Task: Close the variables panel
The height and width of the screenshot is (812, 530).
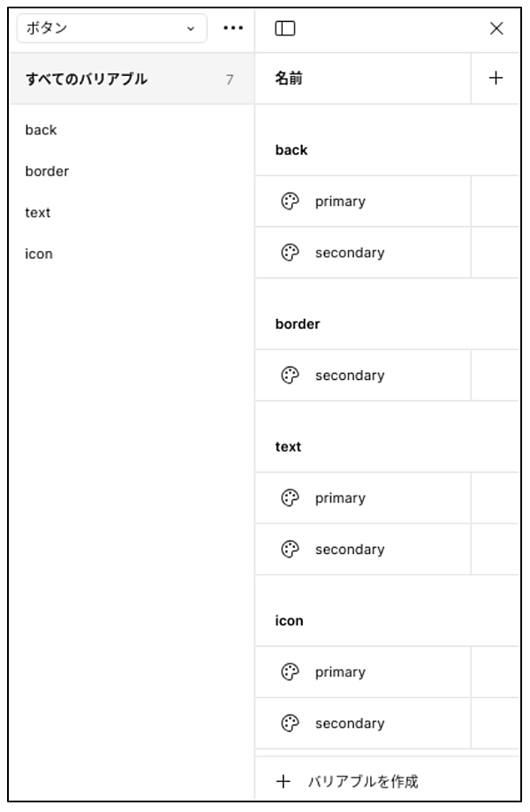Action: (496, 28)
